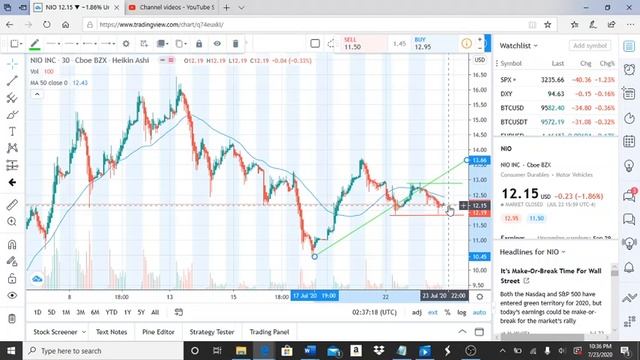Open chart time axis settings gear
This screenshot has width=640, height=360.
click(480, 297)
